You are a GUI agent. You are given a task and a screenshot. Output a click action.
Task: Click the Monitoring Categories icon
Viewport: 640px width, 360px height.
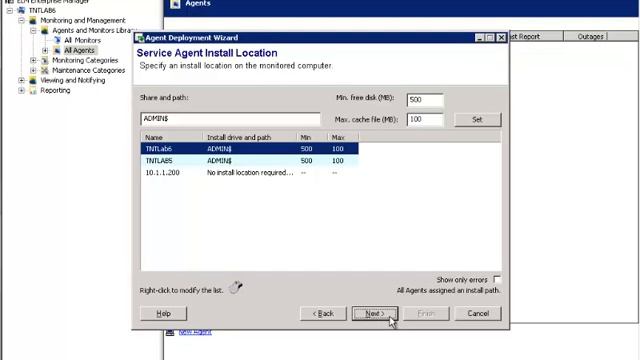tap(45, 60)
